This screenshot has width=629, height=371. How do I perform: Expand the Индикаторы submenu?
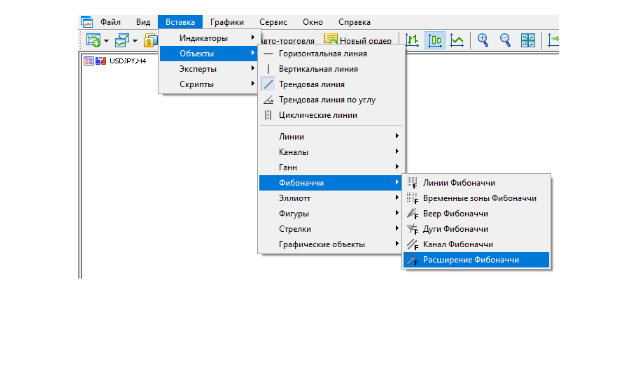tap(209, 38)
